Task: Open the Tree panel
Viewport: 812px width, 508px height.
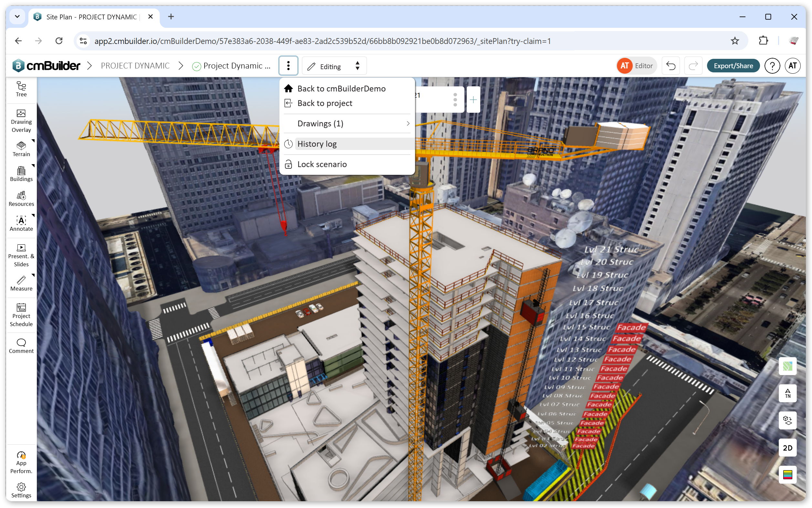Action: 21,89
